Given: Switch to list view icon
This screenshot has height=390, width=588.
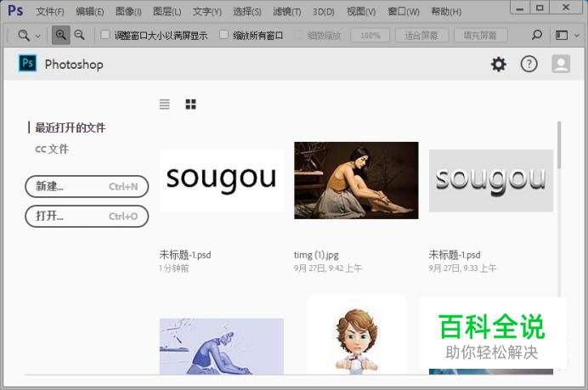Looking at the screenshot, I should [x=165, y=104].
